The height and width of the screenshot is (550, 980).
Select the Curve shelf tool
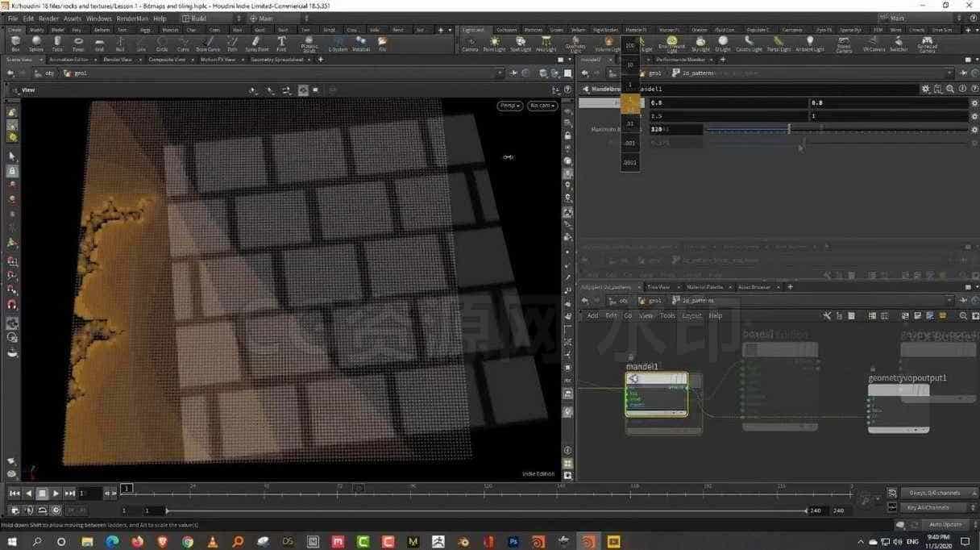coord(183,43)
